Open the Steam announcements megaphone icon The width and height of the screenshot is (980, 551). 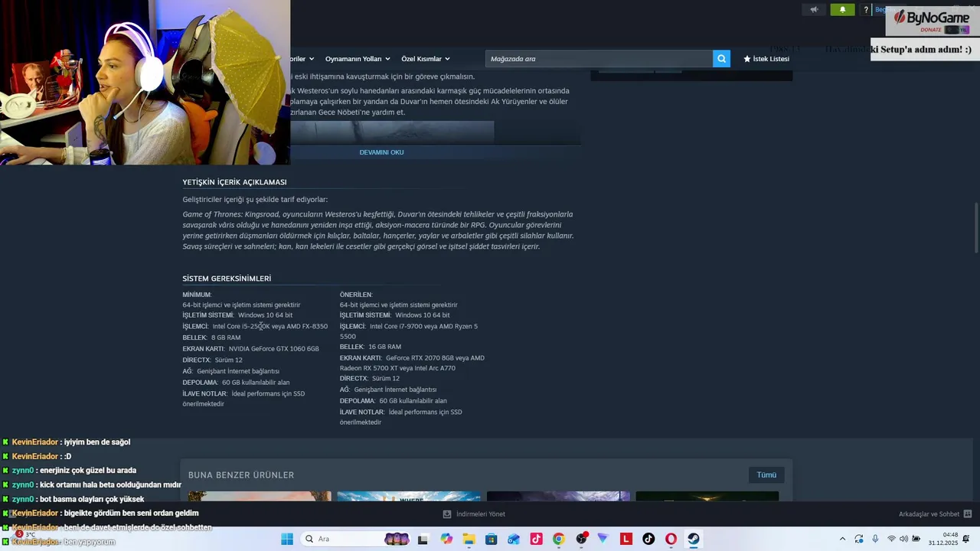pyautogui.click(x=814, y=9)
